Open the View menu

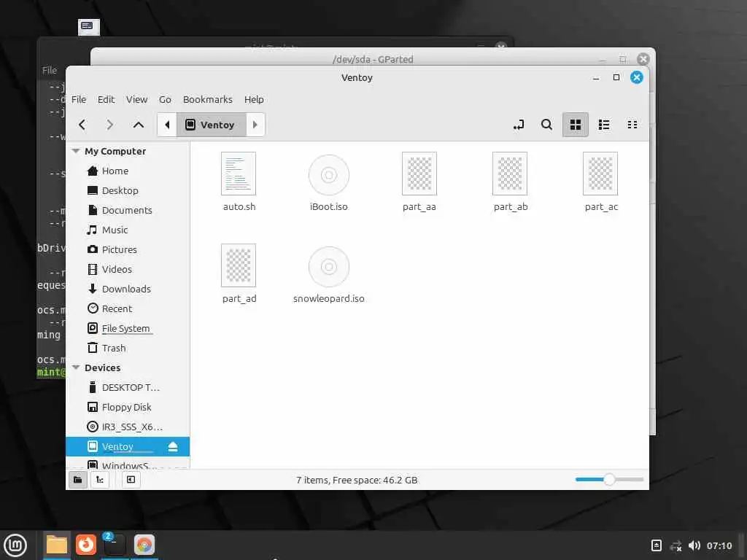pyautogui.click(x=136, y=99)
